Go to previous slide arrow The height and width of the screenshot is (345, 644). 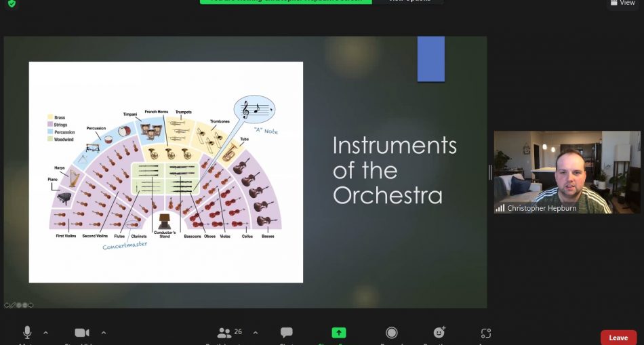point(7,305)
